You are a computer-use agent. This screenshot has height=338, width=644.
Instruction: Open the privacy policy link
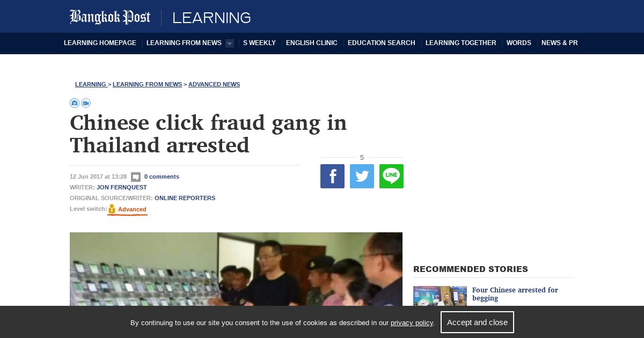412,323
